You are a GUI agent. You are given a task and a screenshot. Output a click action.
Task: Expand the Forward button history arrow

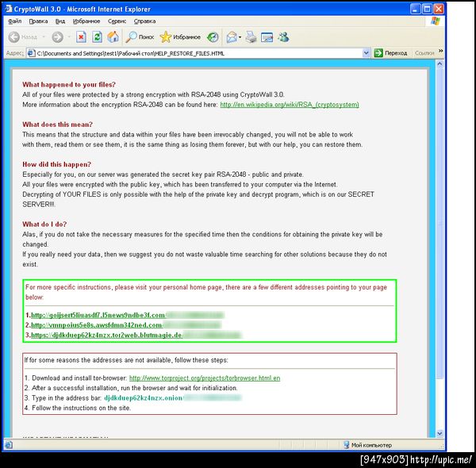69,37
